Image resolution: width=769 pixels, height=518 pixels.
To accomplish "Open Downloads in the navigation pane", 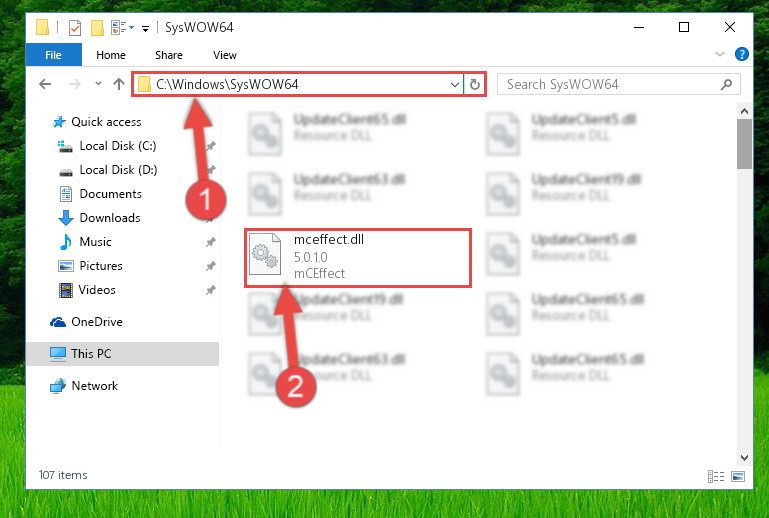I will point(110,218).
